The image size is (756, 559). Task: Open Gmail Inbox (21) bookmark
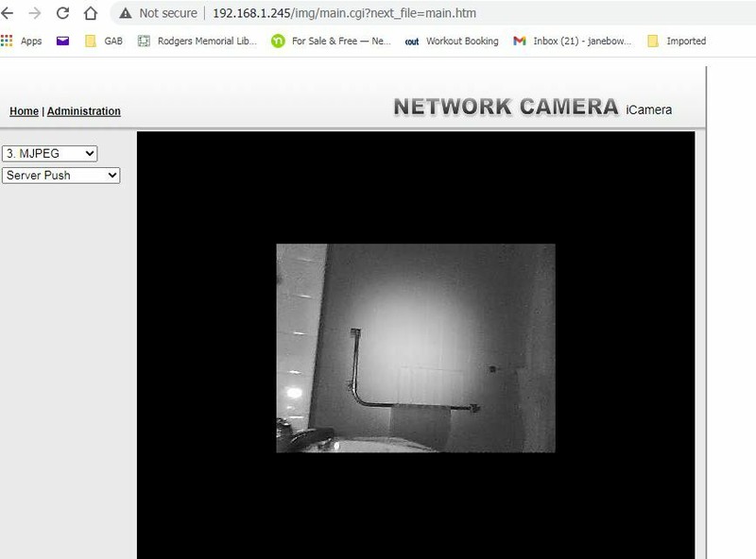573,41
